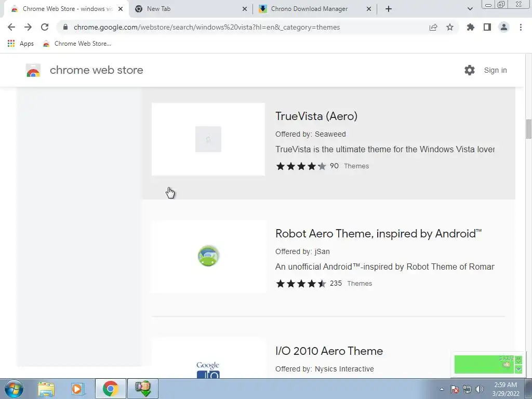This screenshot has width=532, height=399.
Task: Open the volume speaker tray icon
Action: (479, 389)
